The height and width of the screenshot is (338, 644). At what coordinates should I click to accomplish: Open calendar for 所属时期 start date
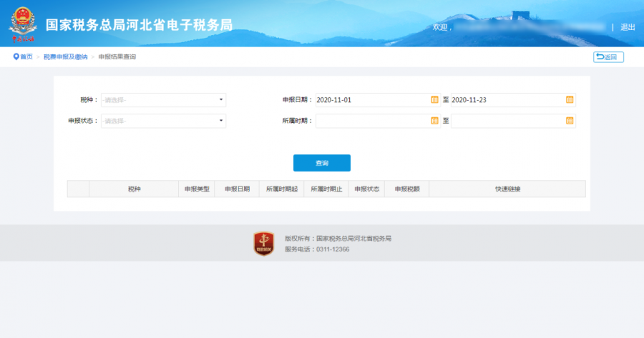[x=434, y=121]
